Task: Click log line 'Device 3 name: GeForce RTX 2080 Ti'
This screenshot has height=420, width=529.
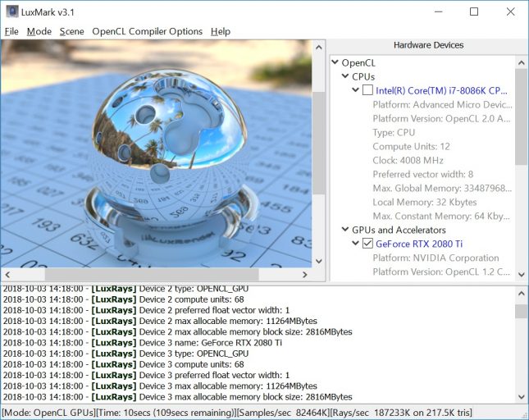Action: click(143, 342)
